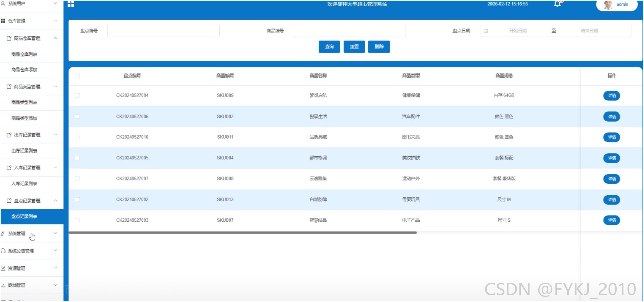The image size is (644, 302).
Task: Toggle the select-all checkbox in table header
Action: point(77,76)
